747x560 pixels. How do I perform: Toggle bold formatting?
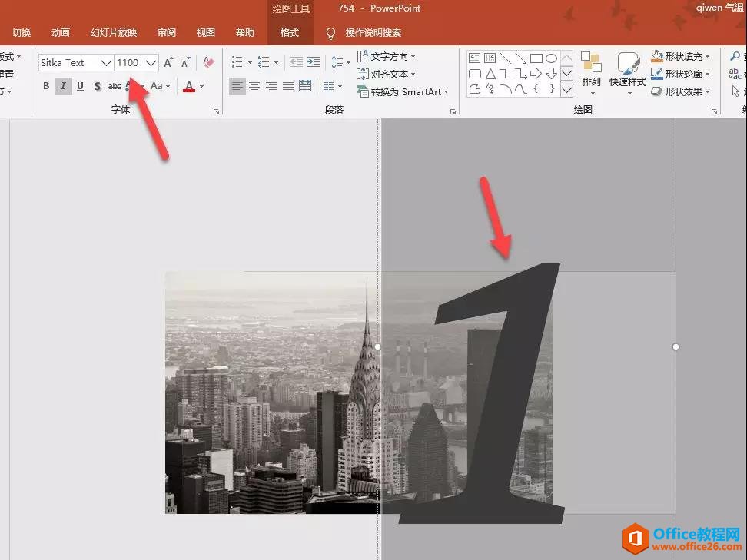tap(46, 86)
